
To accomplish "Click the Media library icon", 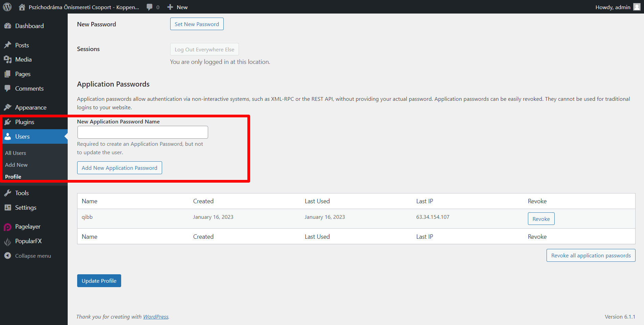I will 8,60.
